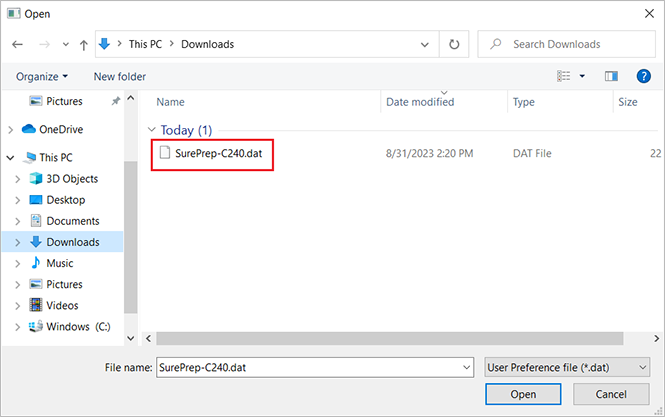Viewport: 665px width, 417px height.
Task: Expand the Windows (C:) node
Action: click(x=17, y=327)
